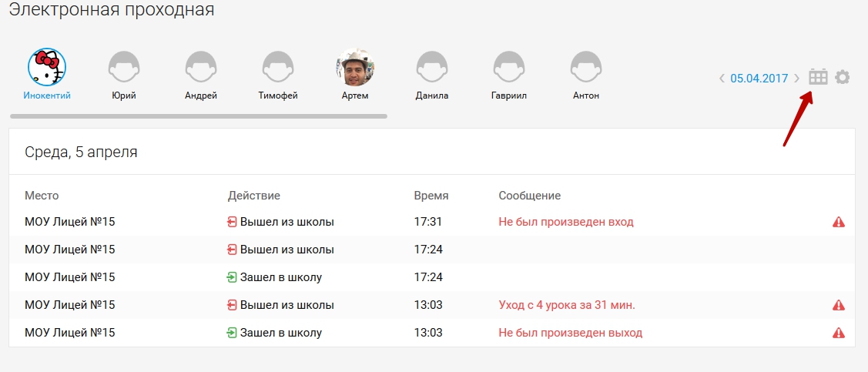Select Юрий's avatar icon

124,68
